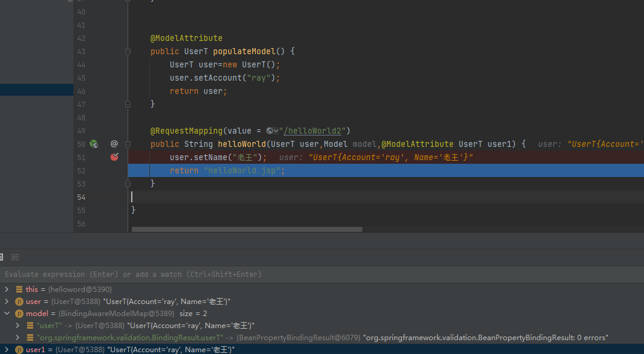Click the 'BeanPropertyBindingResult: 0 errors' value
The height and width of the screenshot is (354, 644).
click(485, 338)
